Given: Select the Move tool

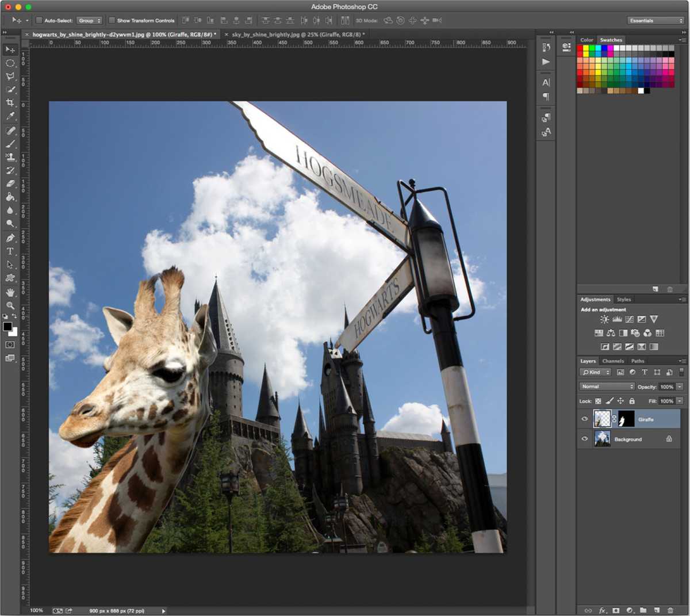Looking at the screenshot, I should coord(10,49).
